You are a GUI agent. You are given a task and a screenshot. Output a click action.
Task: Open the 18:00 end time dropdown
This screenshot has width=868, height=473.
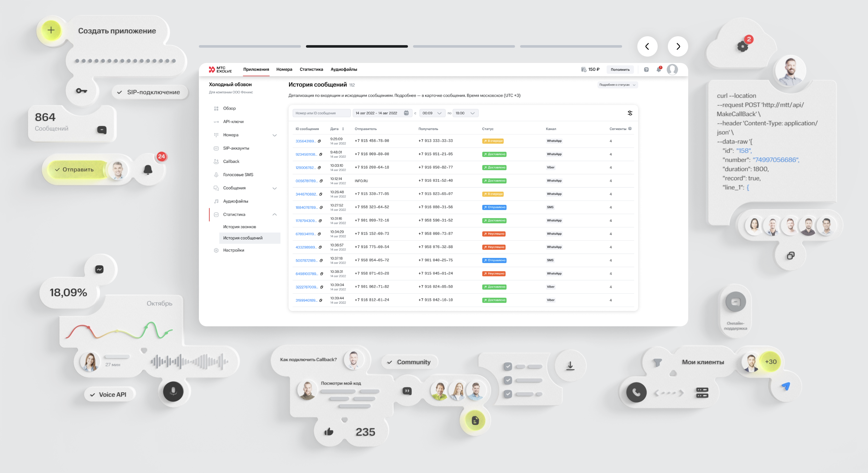[x=465, y=113]
